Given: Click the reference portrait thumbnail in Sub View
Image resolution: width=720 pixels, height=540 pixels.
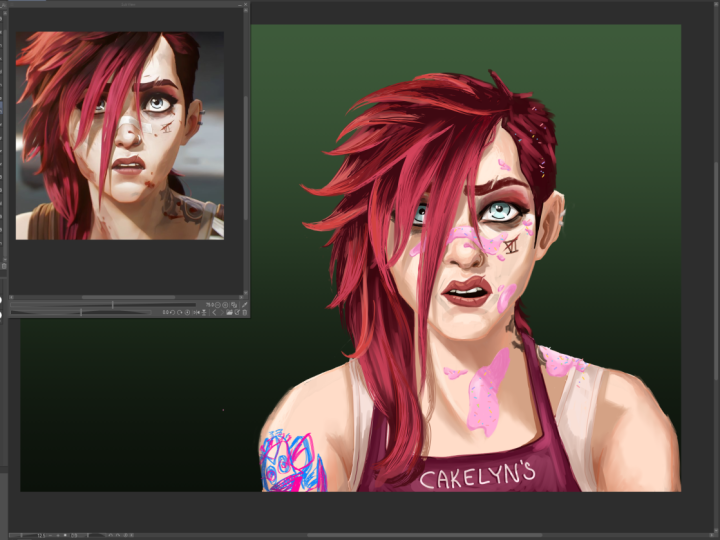Looking at the screenshot, I should [120, 135].
